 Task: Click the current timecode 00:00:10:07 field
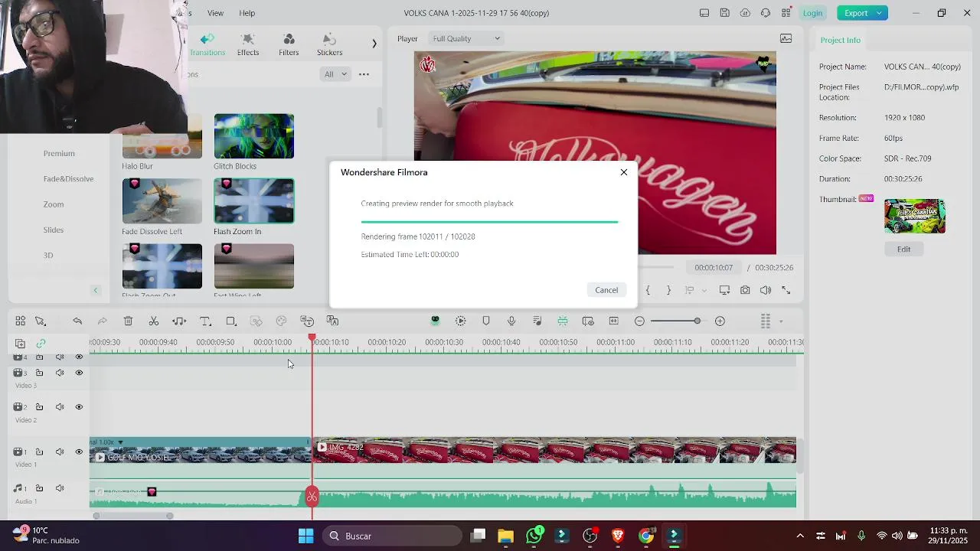pos(714,267)
